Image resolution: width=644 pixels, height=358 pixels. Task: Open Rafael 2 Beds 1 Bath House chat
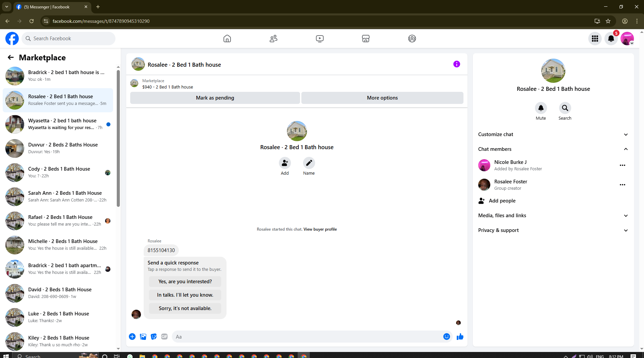(58, 221)
